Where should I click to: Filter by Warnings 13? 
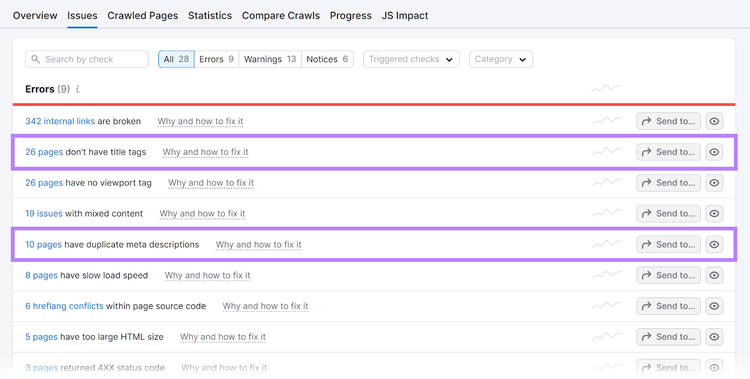coord(270,59)
